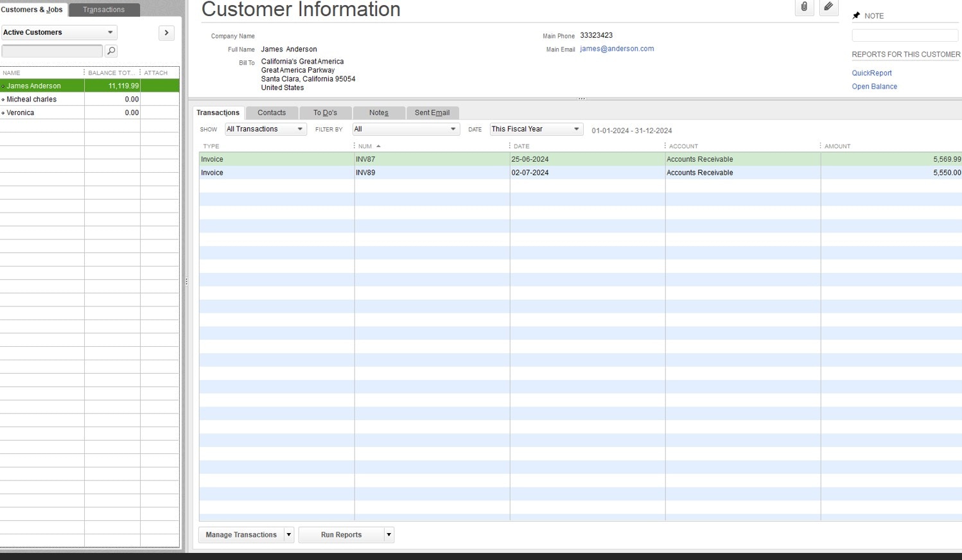
Task: Select the INV87 invoice row
Action: 581,159
